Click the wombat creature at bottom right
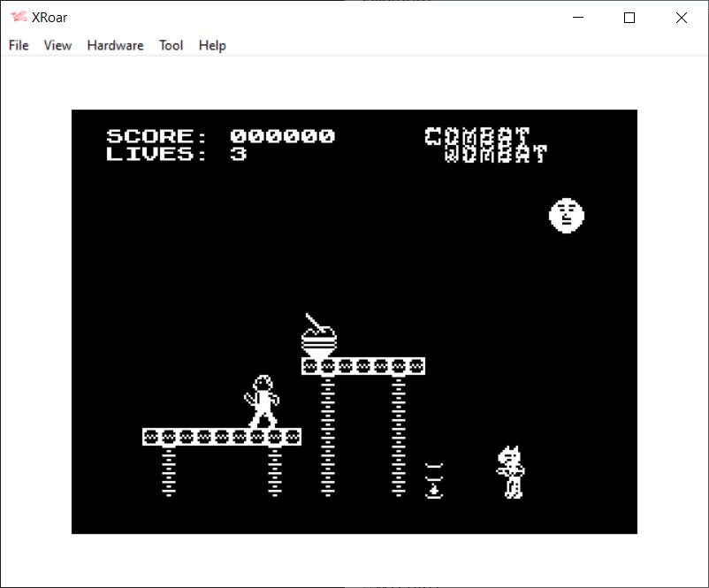Image resolution: width=709 pixels, height=588 pixels. (510, 471)
